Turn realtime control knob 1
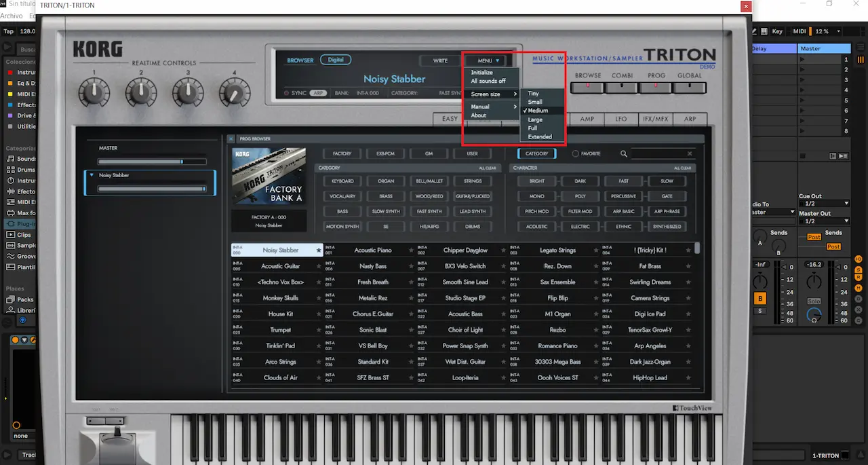The image size is (868, 465). pos(94,91)
